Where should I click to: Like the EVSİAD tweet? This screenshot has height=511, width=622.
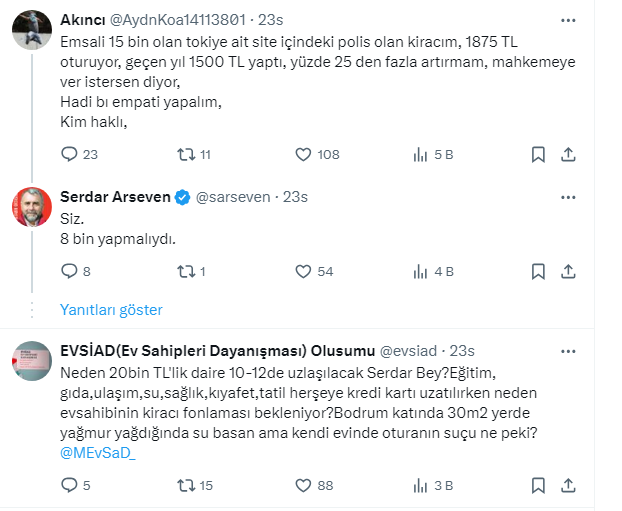pos(304,486)
